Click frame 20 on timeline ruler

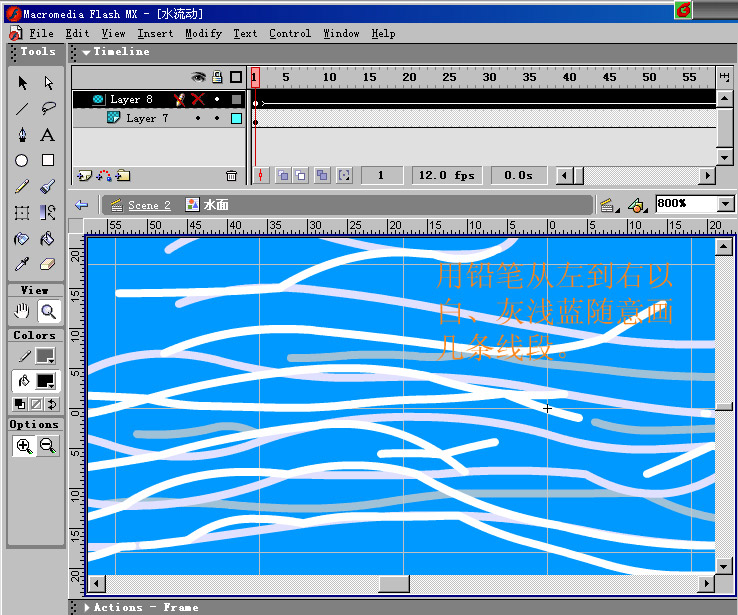coord(409,77)
